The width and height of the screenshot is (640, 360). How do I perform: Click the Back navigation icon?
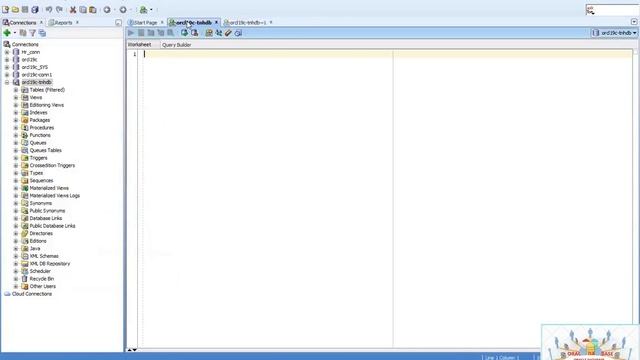click(x=107, y=9)
